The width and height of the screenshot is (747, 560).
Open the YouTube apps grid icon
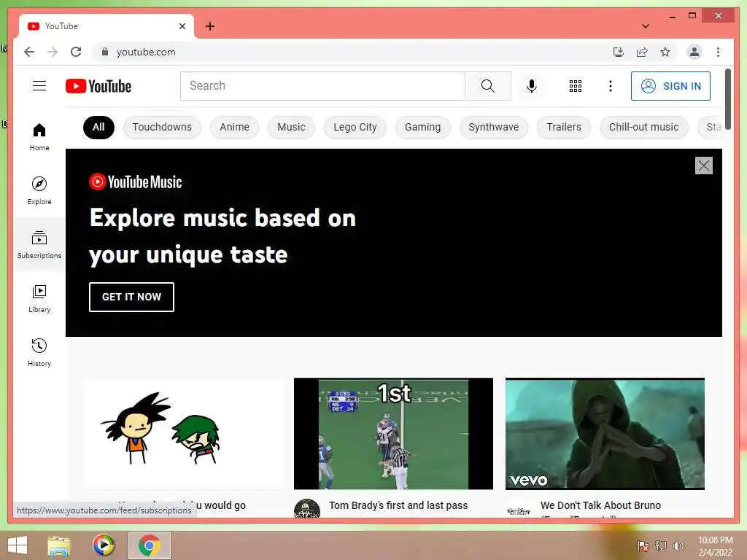(x=575, y=86)
